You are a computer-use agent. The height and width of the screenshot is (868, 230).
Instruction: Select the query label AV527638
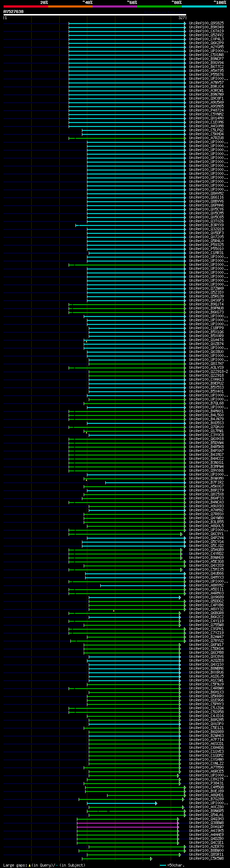pyautogui.click(x=14, y=12)
